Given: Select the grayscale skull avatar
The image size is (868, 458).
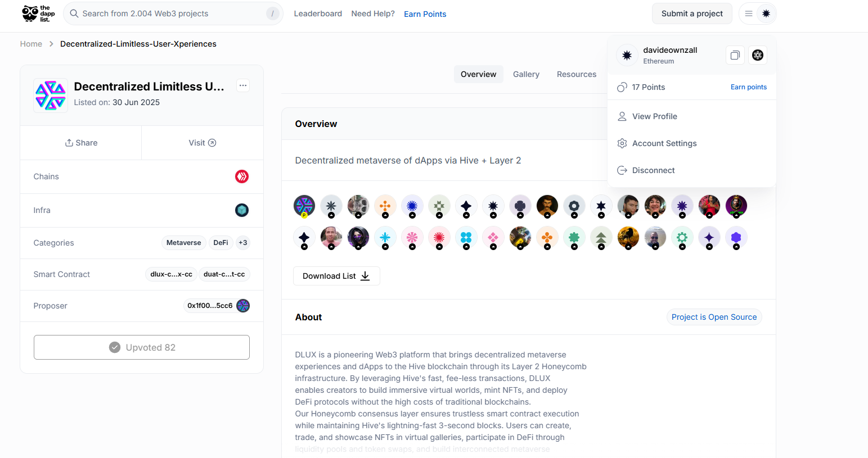Looking at the screenshot, I should click(x=358, y=206).
